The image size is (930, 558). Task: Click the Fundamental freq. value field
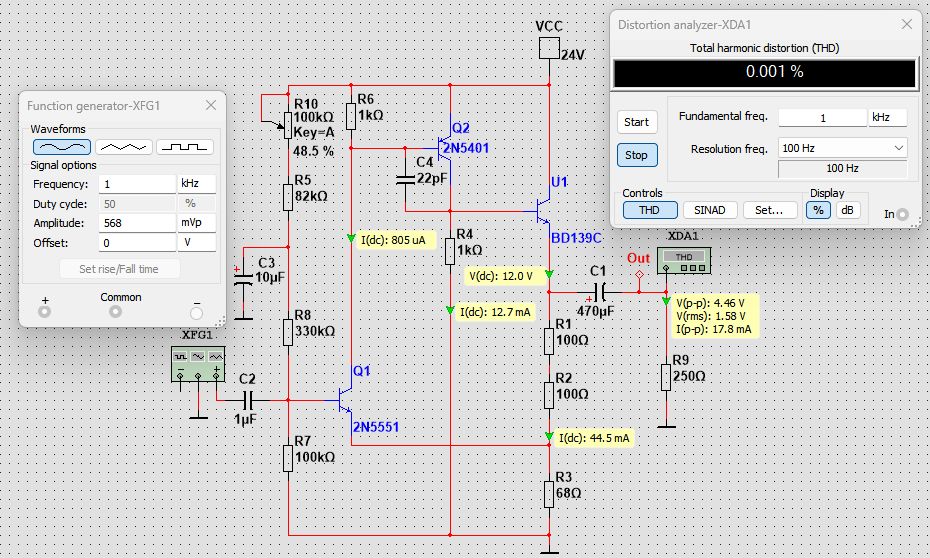click(823, 117)
